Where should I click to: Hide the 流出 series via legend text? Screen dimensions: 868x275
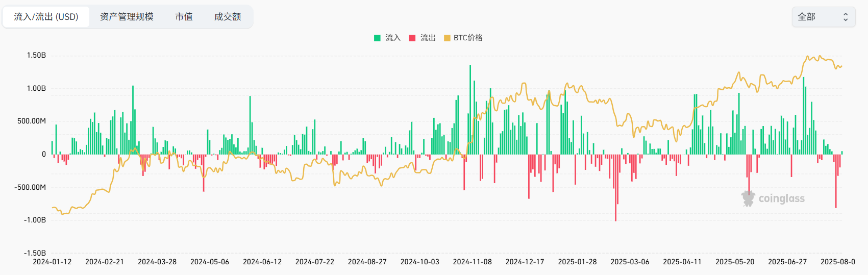428,38
